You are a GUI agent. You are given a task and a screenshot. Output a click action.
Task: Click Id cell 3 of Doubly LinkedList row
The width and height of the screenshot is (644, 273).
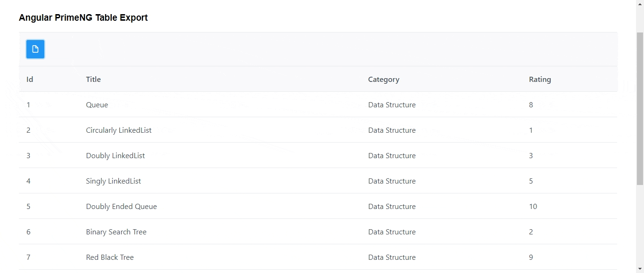click(28, 156)
